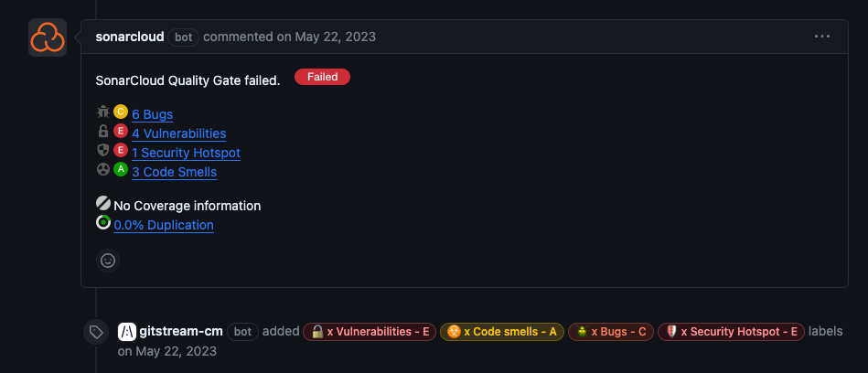868x373 pixels.
Task: Click the sonarcloud author name
Action: click(x=130, y=37)
